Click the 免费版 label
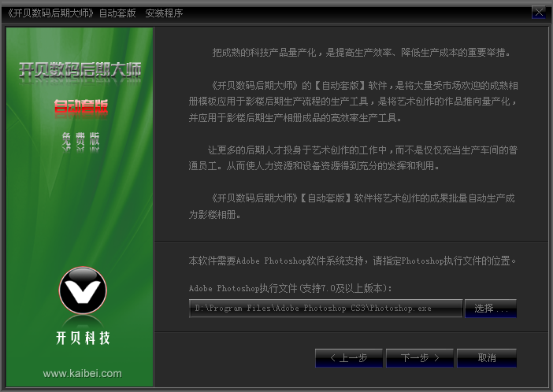Viewport: 553px width, 392px height. pyautogui.click(x=81, y=139)
